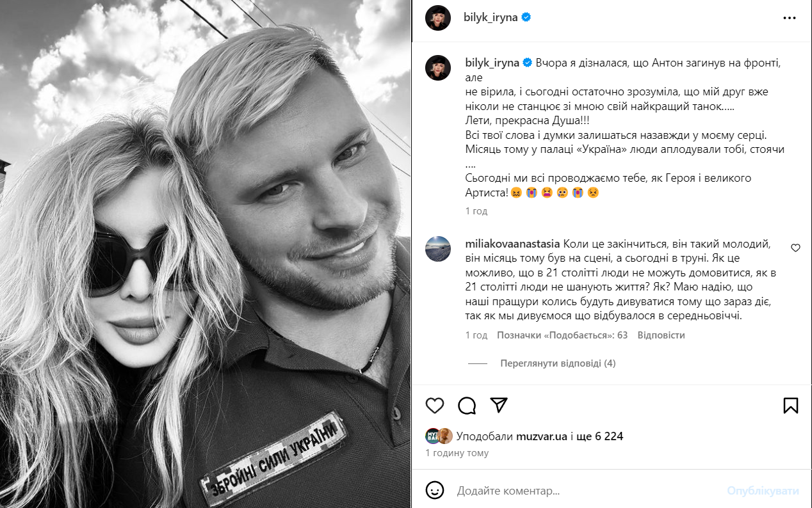This screenshot has height=508, width=812.
Task: Expand 'Переглянути відповіді (4)' replies
Action: 558,363
